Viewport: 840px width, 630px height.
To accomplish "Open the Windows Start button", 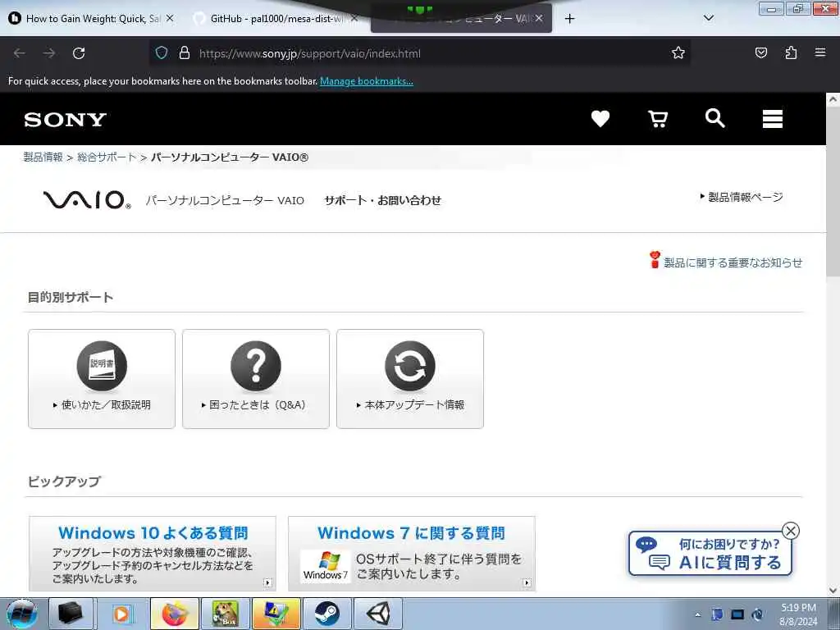I will point(22,614).
